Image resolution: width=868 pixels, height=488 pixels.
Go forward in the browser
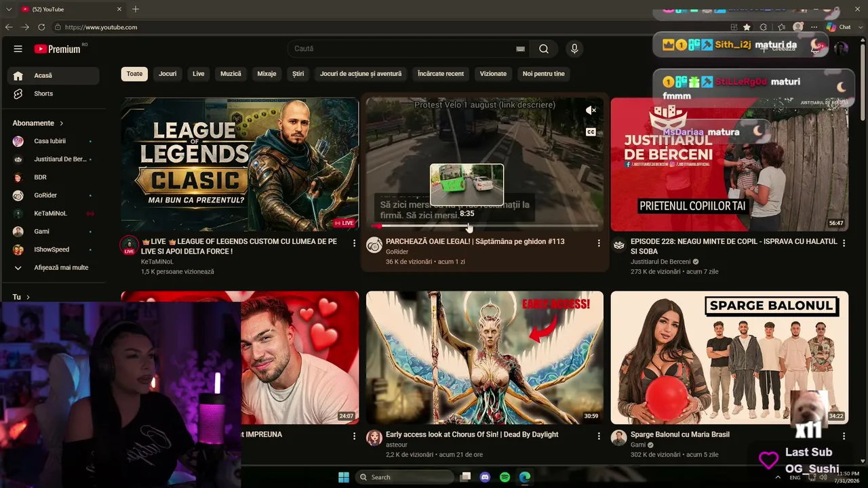point(25,27)
